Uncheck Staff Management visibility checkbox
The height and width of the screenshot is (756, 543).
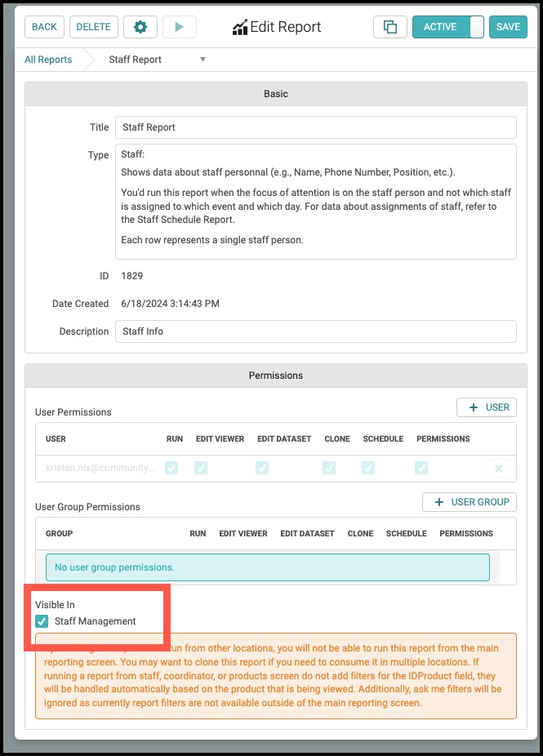point(42,621)
